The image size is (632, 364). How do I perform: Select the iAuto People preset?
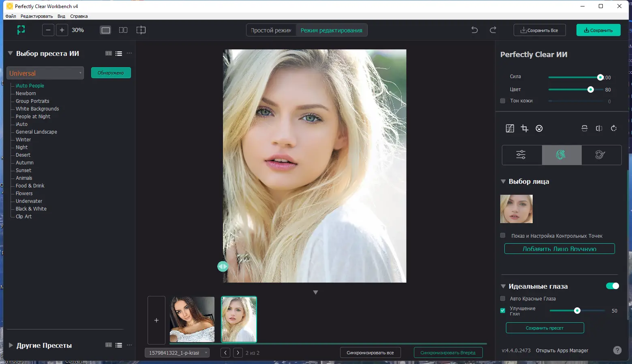pos(30,86)
